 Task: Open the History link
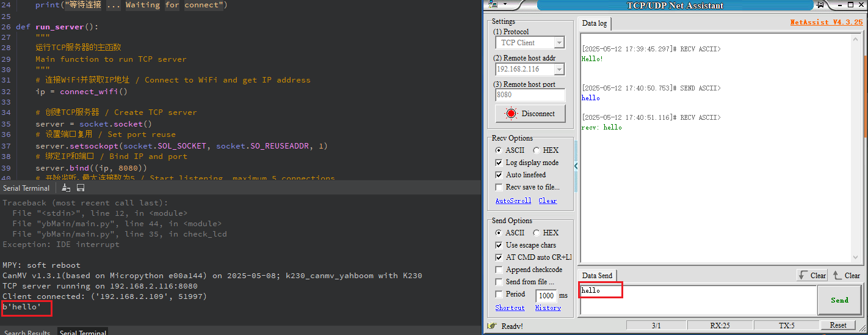[548, 308]
